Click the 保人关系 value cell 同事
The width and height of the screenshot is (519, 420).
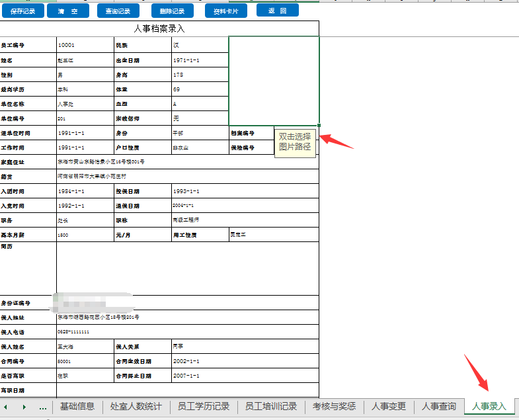245,347
